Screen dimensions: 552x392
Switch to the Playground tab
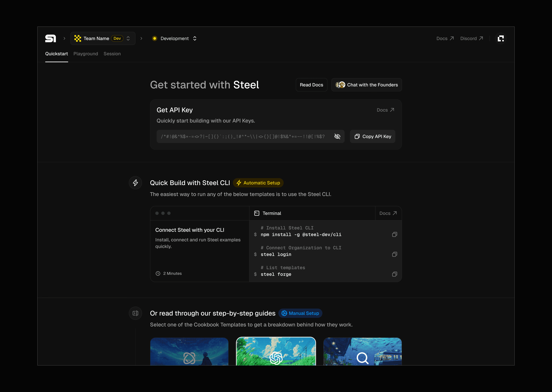pos(86,54)
